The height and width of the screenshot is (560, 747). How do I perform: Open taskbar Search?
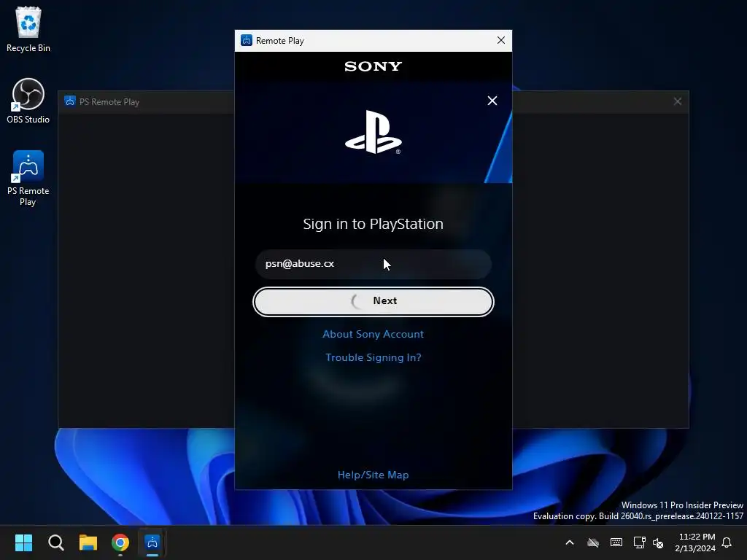point(55,542)
